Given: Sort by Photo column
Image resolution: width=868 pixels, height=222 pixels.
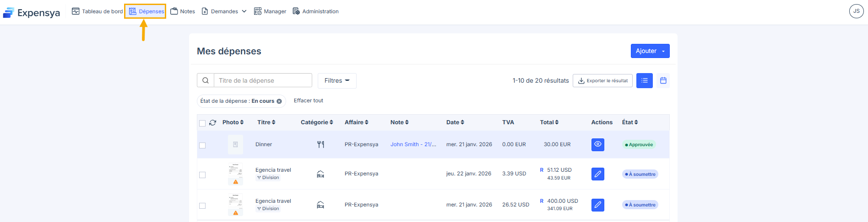Looking at the screenshot, I should pos(233,122).
